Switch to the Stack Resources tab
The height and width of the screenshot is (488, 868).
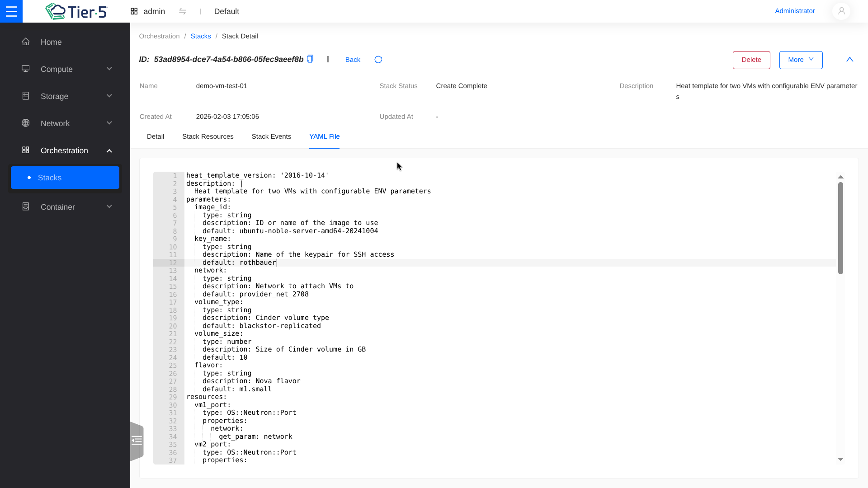tap(208, 136)
